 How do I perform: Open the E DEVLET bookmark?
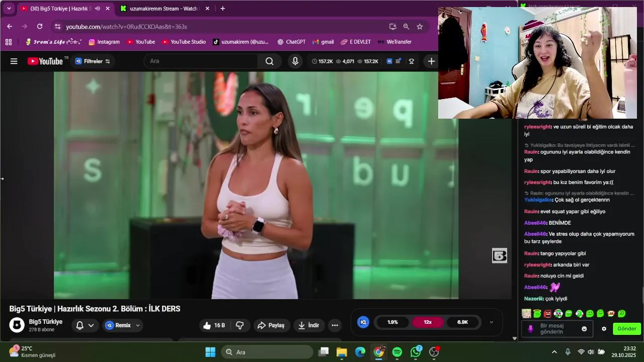pyautogui.click(x=356, y=42)
